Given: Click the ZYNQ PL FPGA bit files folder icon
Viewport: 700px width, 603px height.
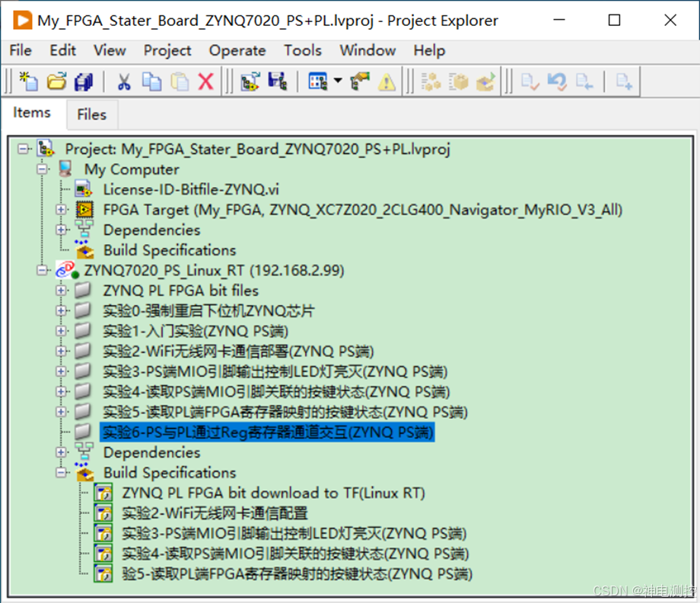Looking at the screenshot, I should (83, 290).
